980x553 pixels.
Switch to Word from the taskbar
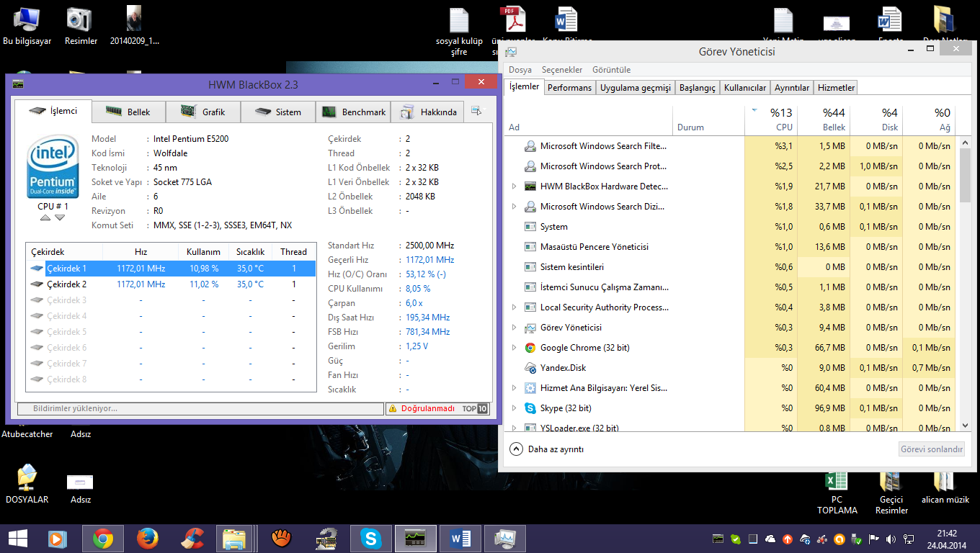pos(460,538)
